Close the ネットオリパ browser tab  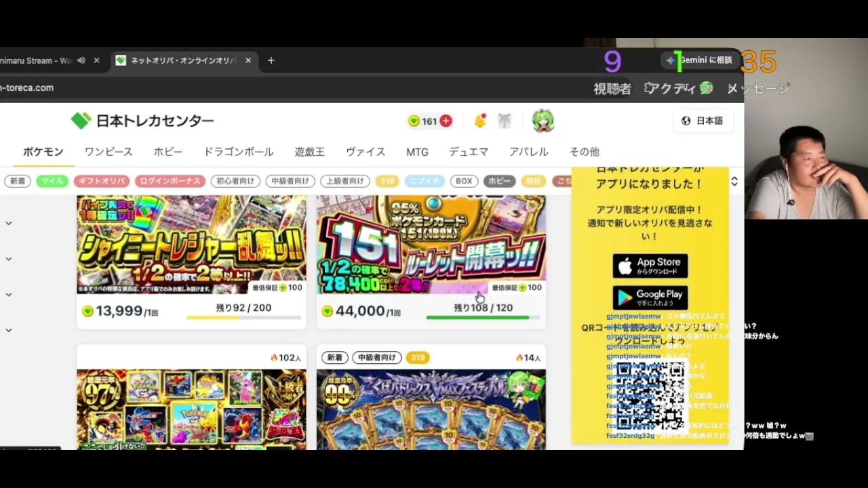(x=248, y=60)
